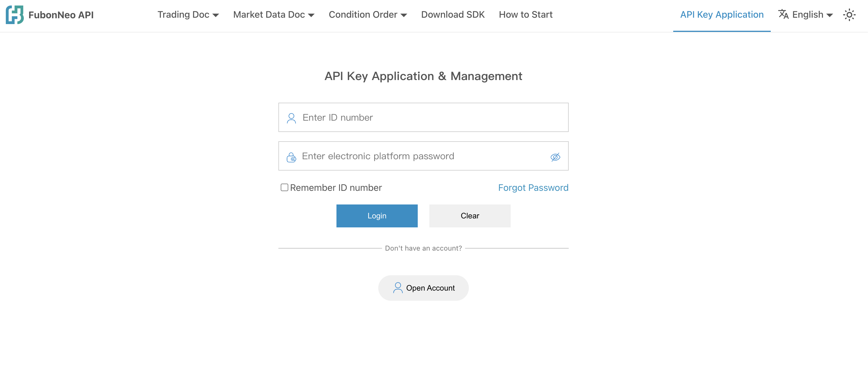
Task: Expand the Market Data Doc menu
Action: coord(273,15)
